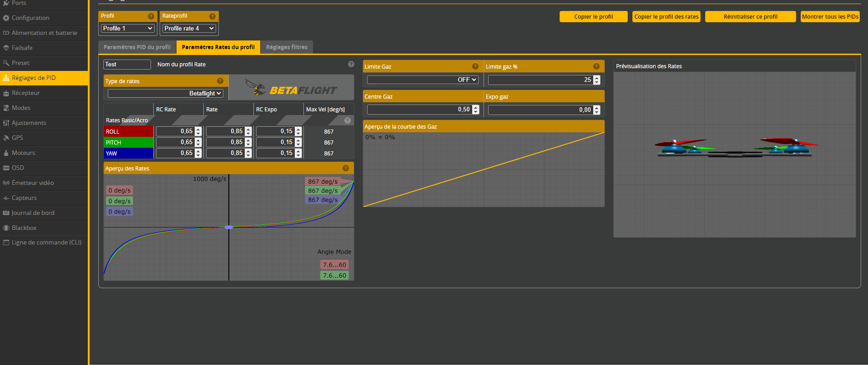Click the red ROLL color label

coord(128,131)
